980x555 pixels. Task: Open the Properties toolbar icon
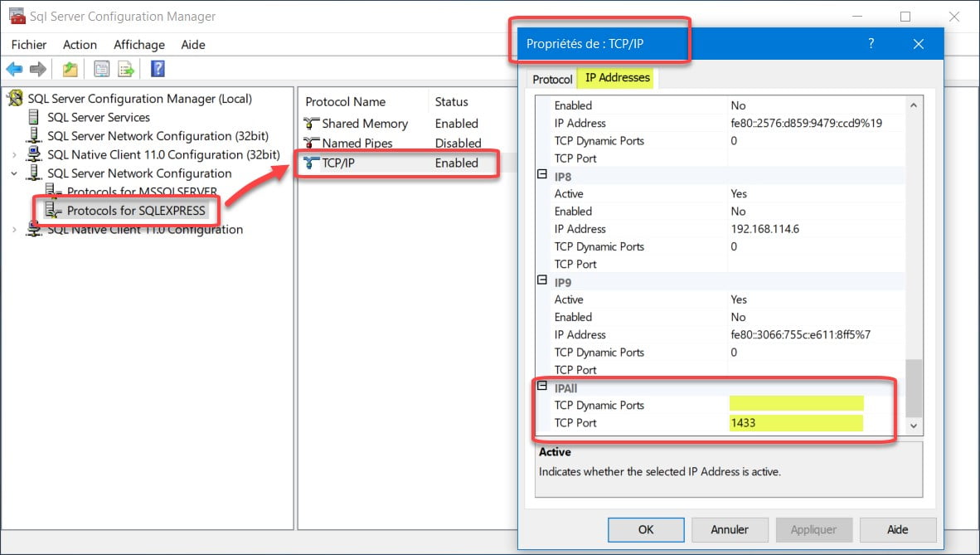click(101, 70)
